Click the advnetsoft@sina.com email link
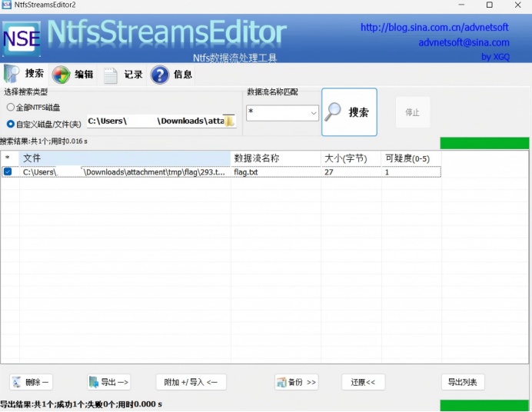 (464, 43)
